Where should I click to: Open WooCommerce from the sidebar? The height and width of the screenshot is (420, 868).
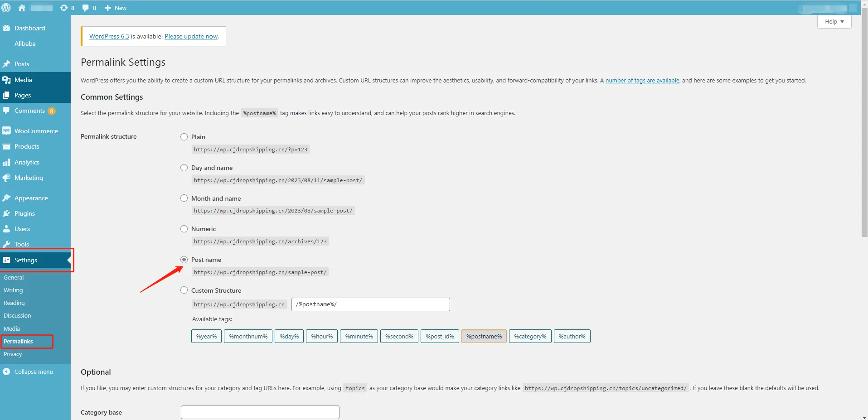point(36,131)
